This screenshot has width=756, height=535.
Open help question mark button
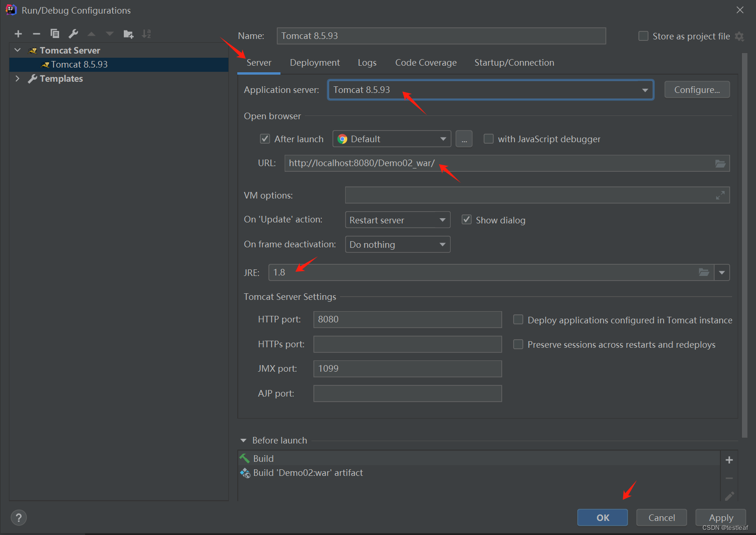pos(19,518)
